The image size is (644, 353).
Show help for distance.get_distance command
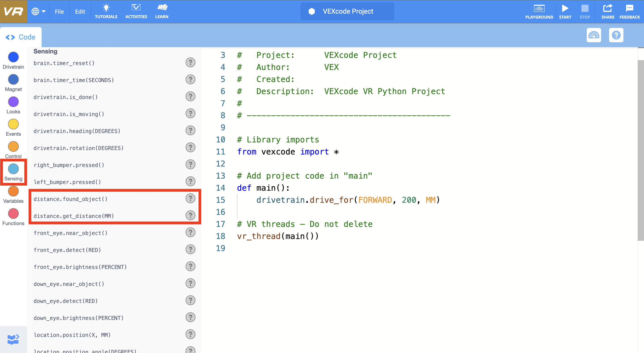191,215
